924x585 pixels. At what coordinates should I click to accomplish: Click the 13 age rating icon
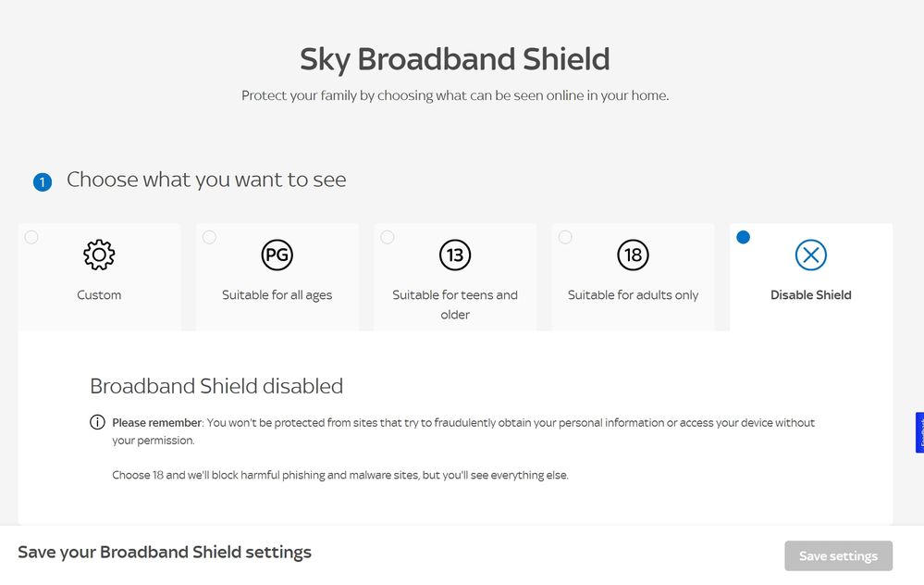(454, 255)
